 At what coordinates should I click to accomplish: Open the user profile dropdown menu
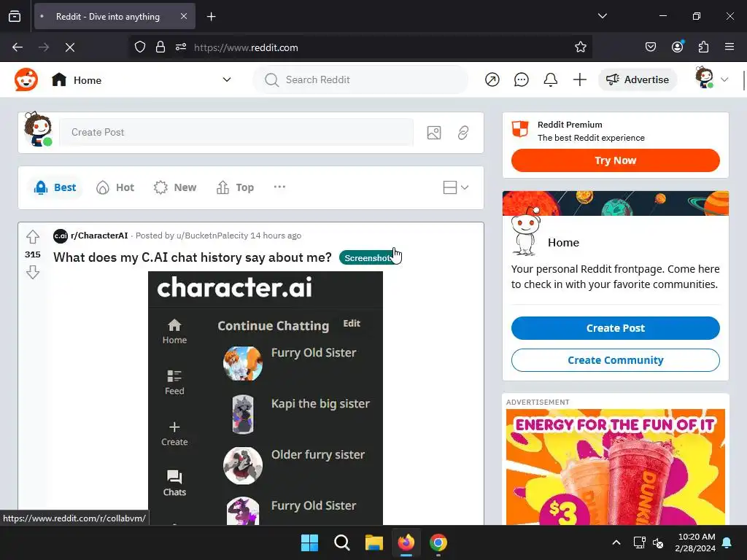pyautogui.click(x=712, y=79)
